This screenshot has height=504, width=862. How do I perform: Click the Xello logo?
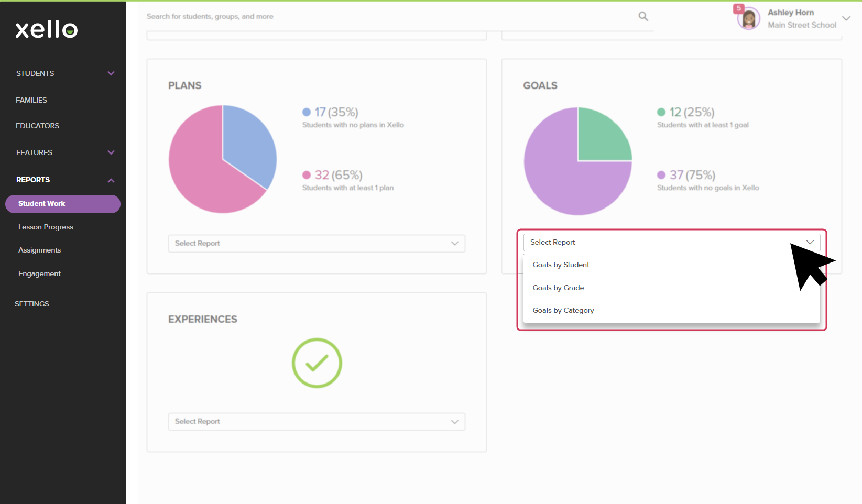(x=47, y=30)
